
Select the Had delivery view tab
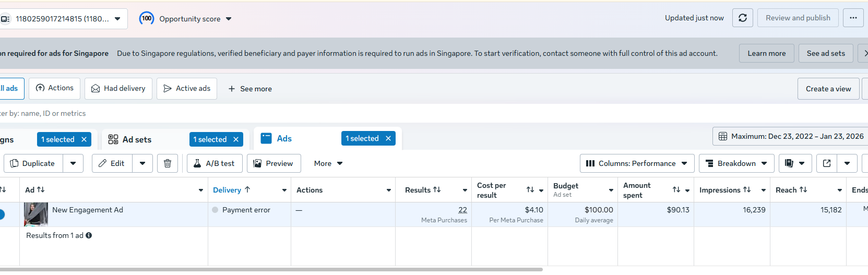point(118,89)
